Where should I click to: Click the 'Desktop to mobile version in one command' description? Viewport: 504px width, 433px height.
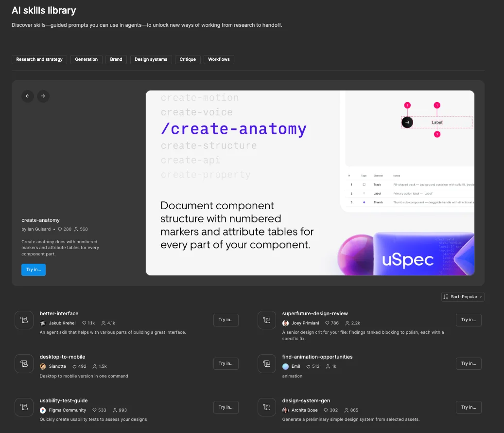click(x=84, y=376)
